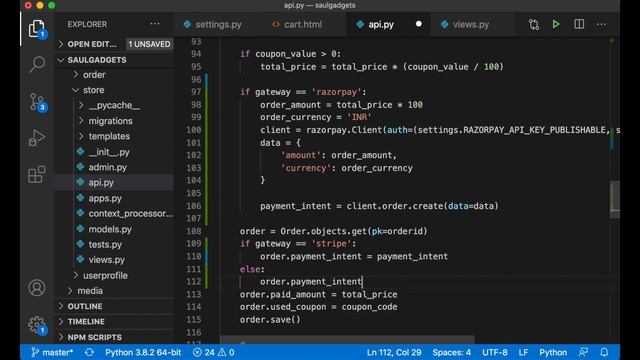Viewport: 640px width, 360px height.
Task: Select Python 3.8.2 64-bit interpreter
Action: point(143,352)
